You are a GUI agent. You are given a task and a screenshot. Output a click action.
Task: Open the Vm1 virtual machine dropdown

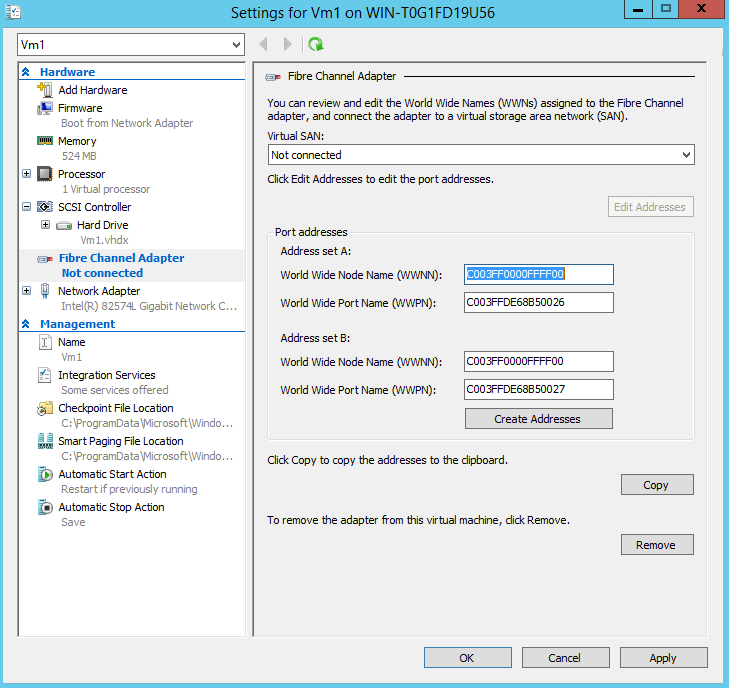[x=131, y=45]
